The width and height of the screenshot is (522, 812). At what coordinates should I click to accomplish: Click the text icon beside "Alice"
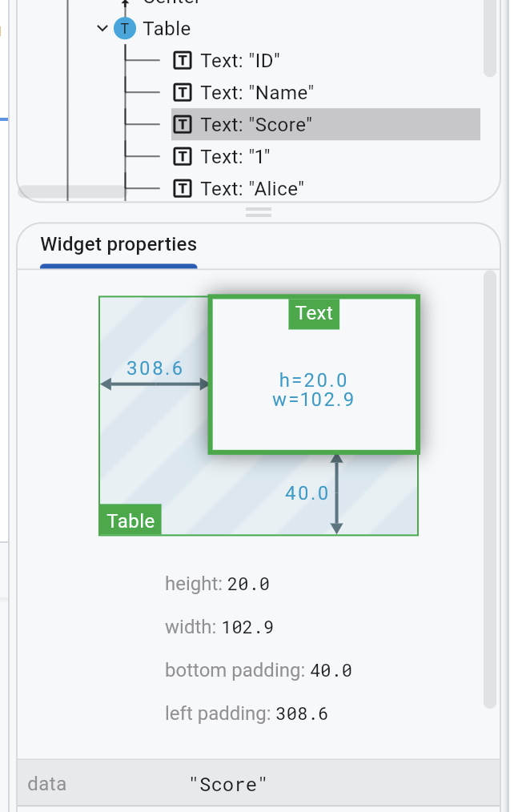183,189
